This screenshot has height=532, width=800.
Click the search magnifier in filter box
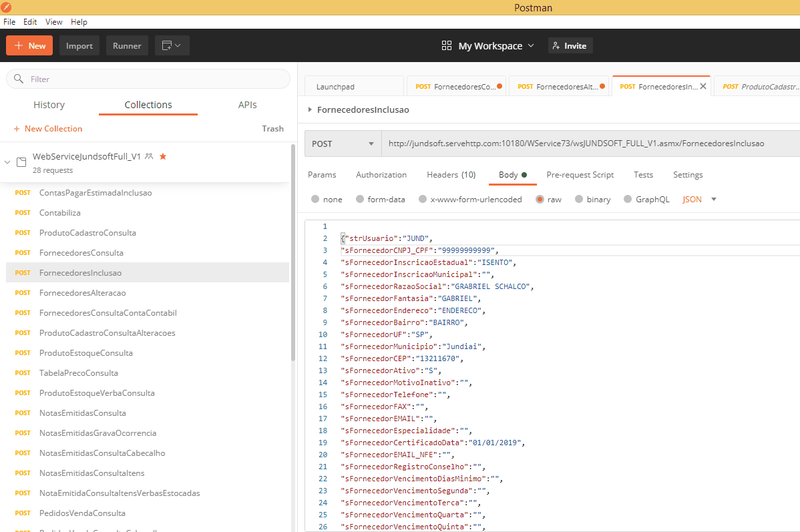click(x=19, y=79)
